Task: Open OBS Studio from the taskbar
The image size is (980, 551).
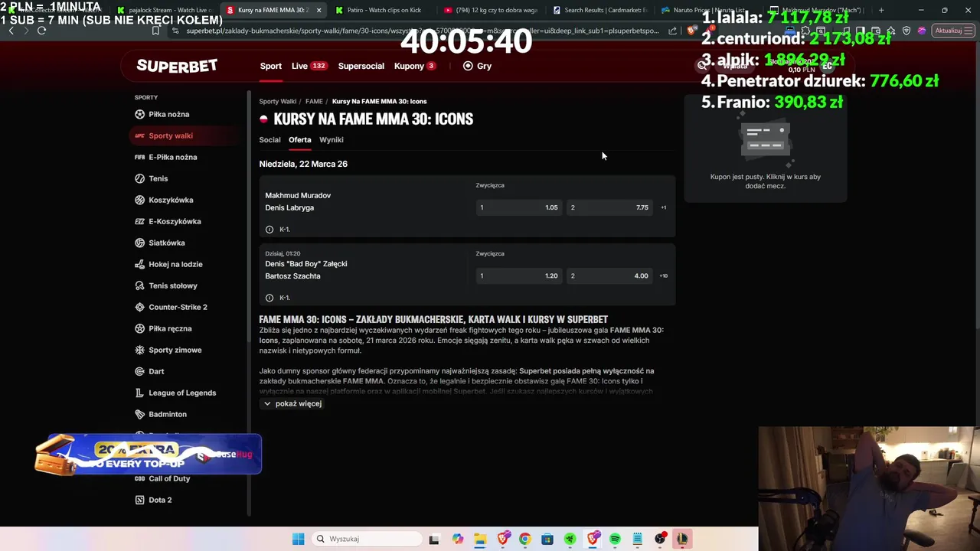Action: click(x=660, y=539)
